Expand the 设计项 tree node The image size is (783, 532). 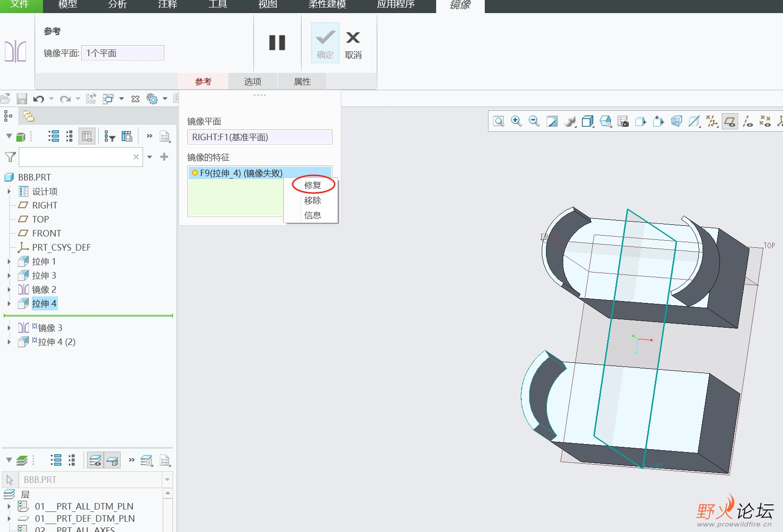click(9, 191)
